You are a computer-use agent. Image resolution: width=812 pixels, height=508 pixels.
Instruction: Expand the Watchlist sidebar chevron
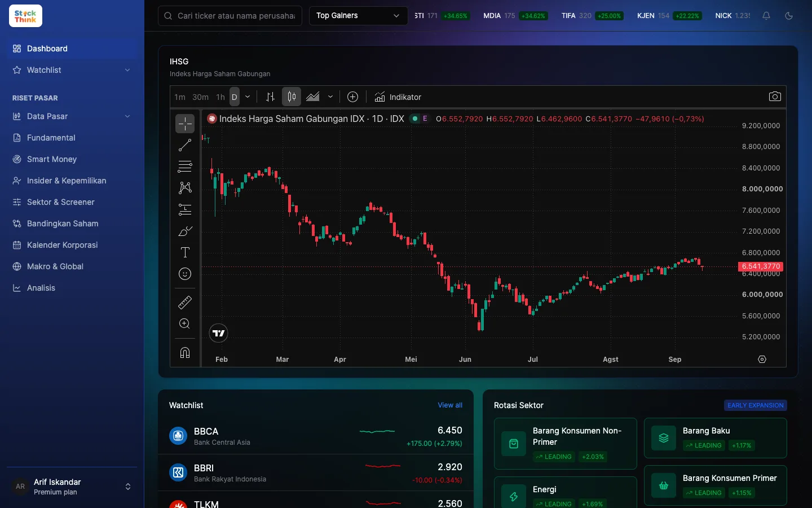click(127, 70)
